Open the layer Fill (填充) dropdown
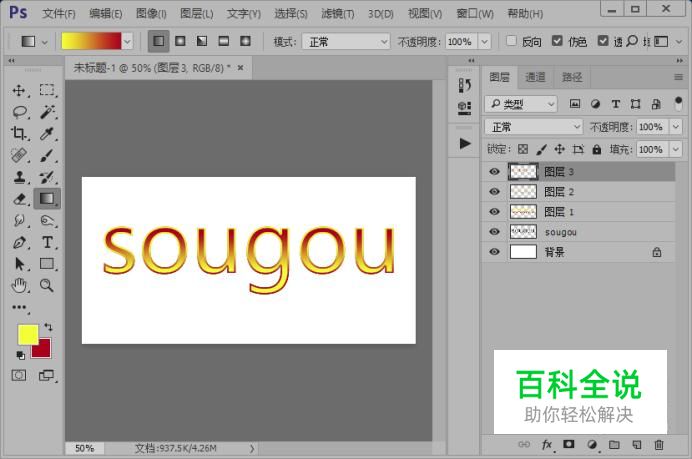Screen dimensions: 692x459 pos(676,150)
